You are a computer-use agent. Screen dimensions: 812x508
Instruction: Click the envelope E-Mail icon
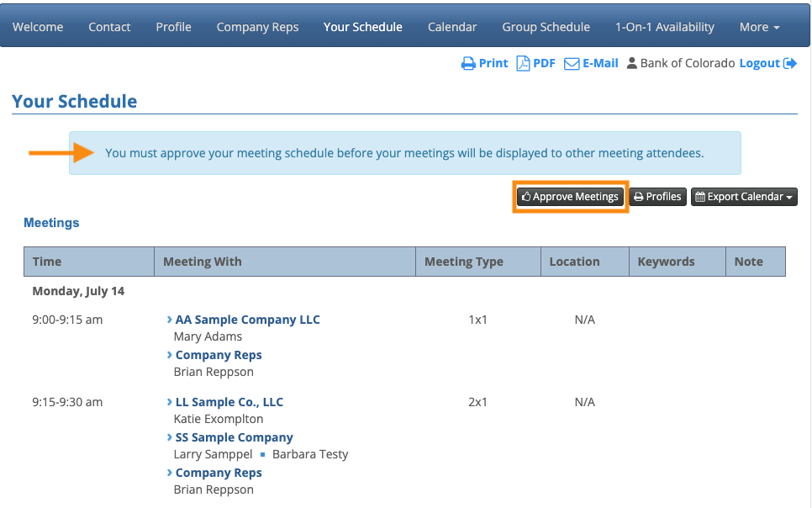click(572, 64)
